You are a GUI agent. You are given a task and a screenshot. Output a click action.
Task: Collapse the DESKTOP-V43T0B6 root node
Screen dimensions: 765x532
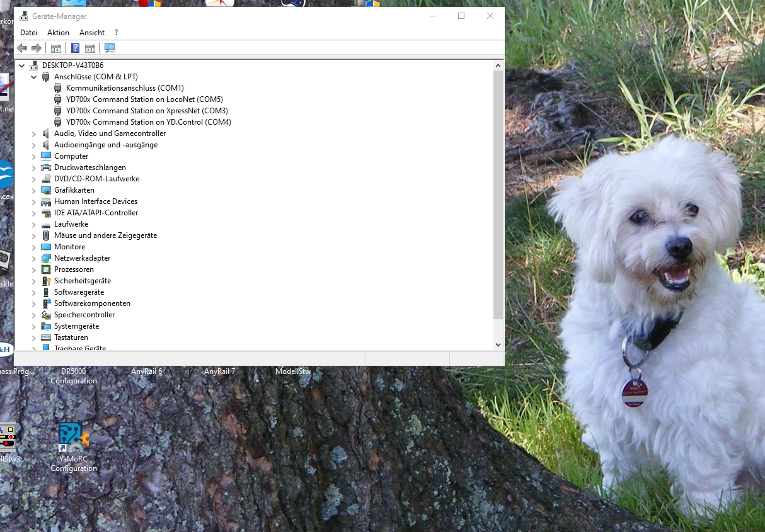(22, 65)
